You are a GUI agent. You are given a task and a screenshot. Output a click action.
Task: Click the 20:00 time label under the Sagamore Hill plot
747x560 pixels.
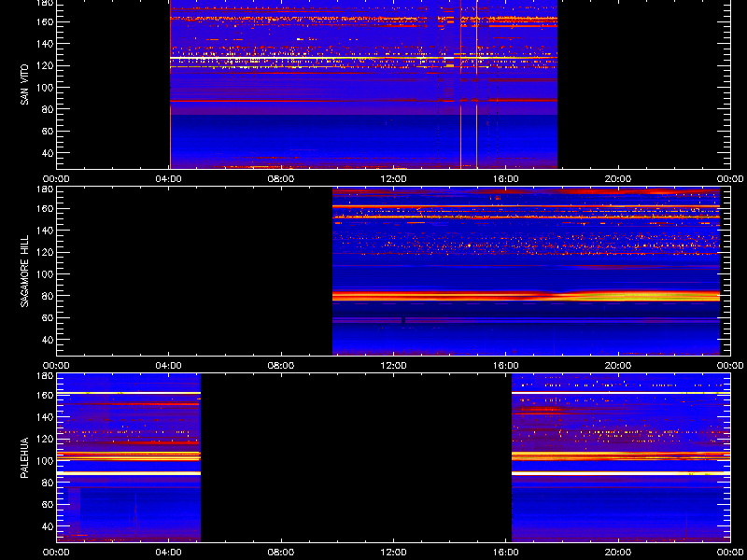click(618, 366)
